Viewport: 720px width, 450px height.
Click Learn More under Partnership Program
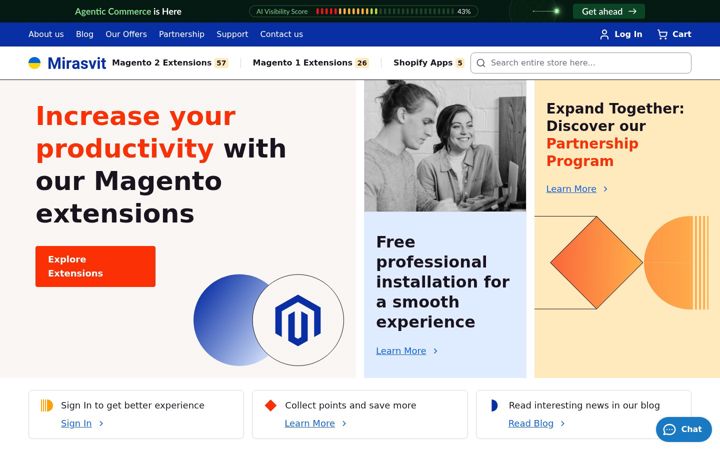coord(571,189)
